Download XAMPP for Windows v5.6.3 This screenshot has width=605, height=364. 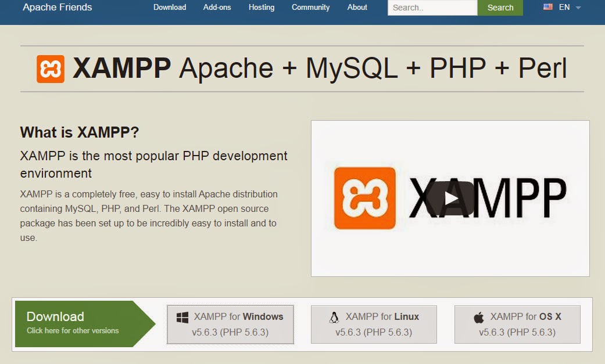230,325
